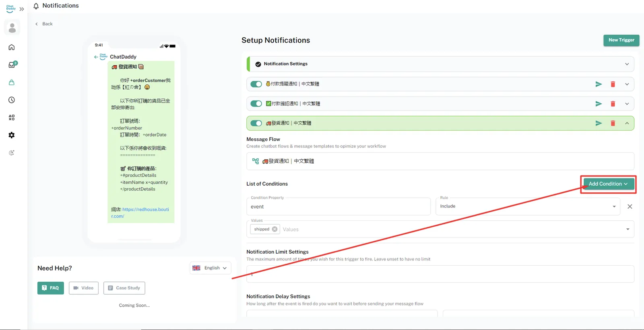Viewport: 644px width, 330px height.
Task: Open the English language selector
Action: (x=211, y=268)
